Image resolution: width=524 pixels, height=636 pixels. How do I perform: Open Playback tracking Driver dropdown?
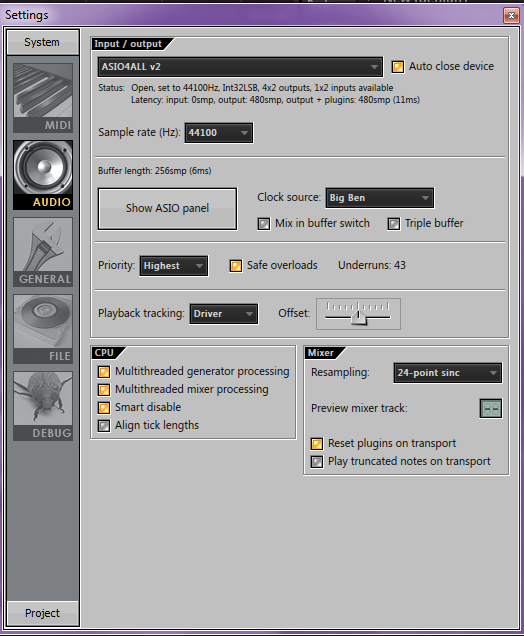(223, 314)
